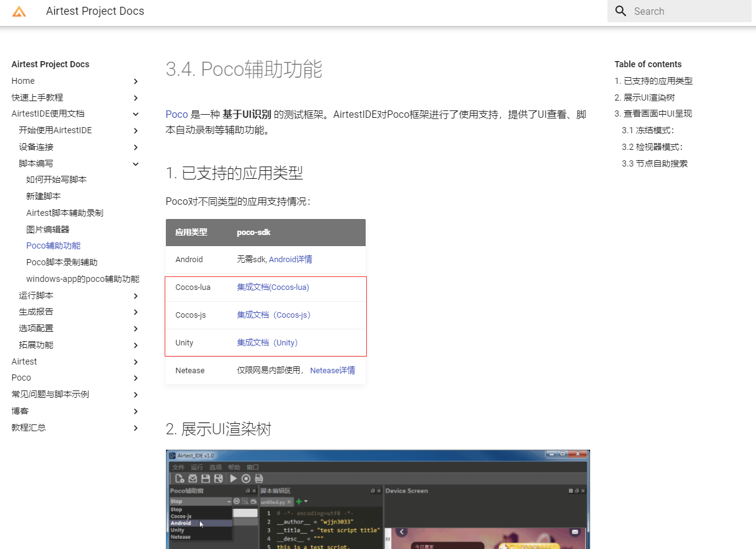Screen dimensions: 756x549
Task: Open the Android详情 link
Action: coord(290,260)
